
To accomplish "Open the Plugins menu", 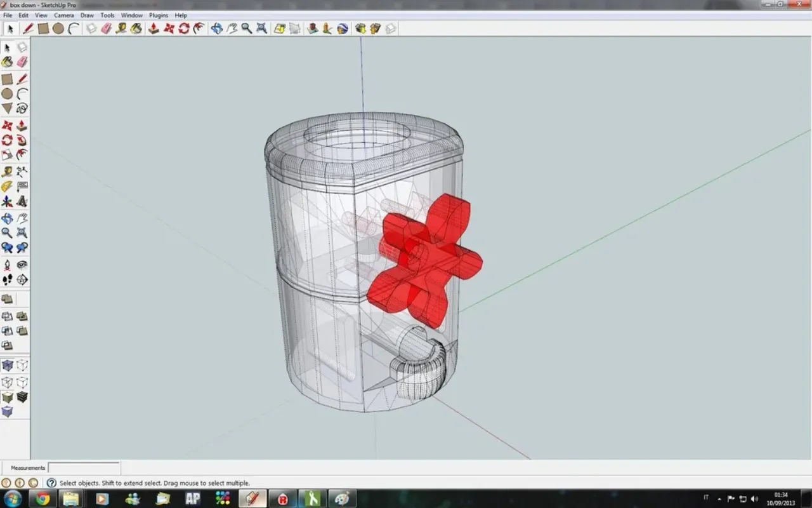I will click(x=158, y=15).
